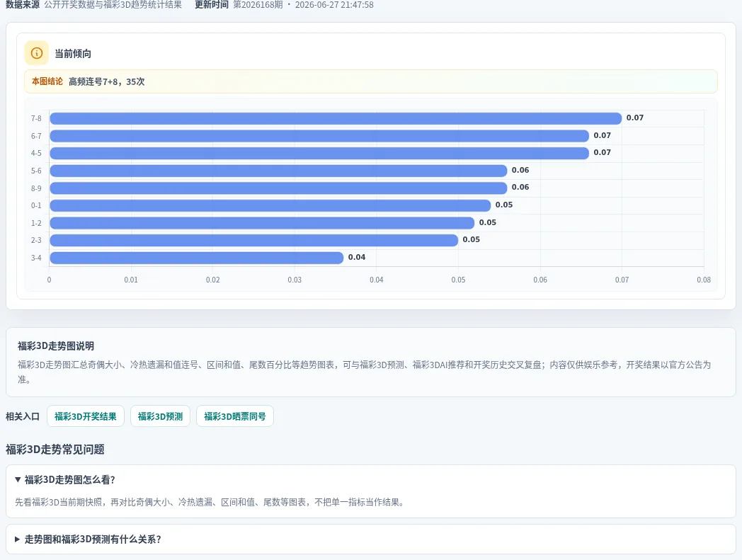Screen dimensions: 742x560
Task: Click the x-axis tick label 0.04
Action: (x=376, y=280)
